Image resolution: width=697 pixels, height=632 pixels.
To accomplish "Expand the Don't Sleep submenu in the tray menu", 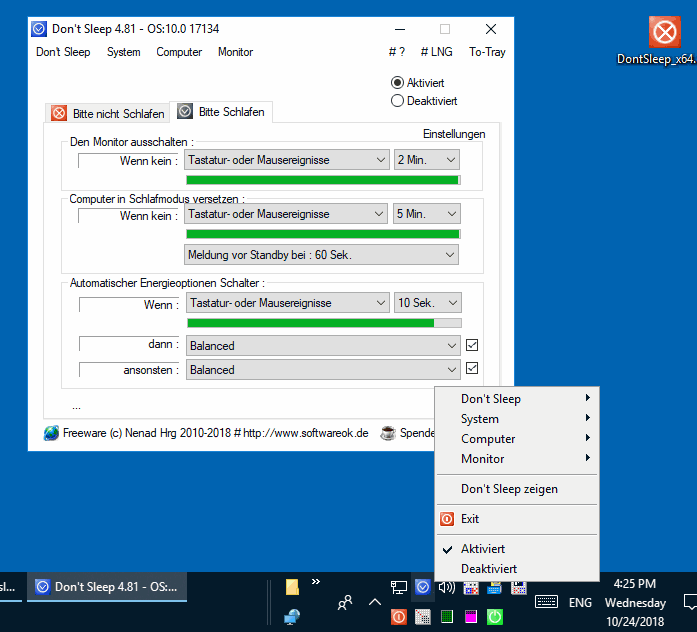I will click(x=518, y=399).
